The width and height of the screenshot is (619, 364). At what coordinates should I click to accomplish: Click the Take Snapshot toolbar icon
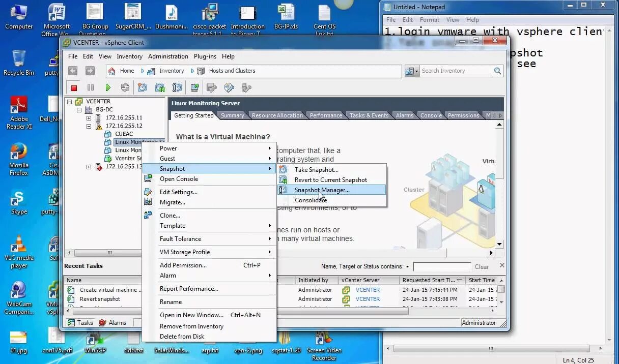tap(143, 88)
